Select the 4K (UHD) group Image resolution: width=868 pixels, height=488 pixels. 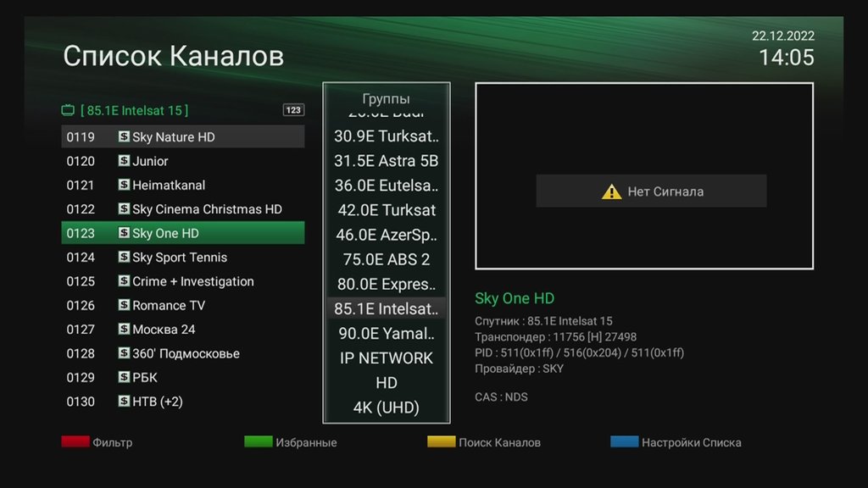(x=387, y=408)
